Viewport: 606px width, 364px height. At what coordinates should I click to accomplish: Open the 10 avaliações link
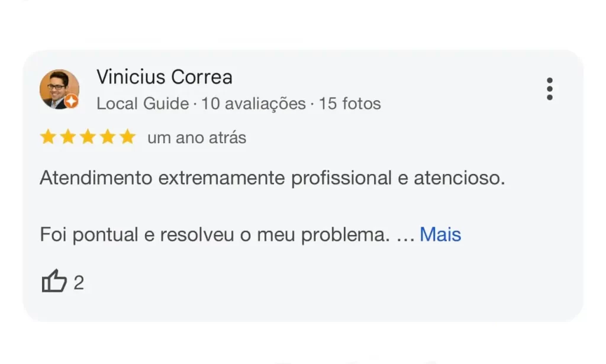pyautogui.click(x=253, y=104)
